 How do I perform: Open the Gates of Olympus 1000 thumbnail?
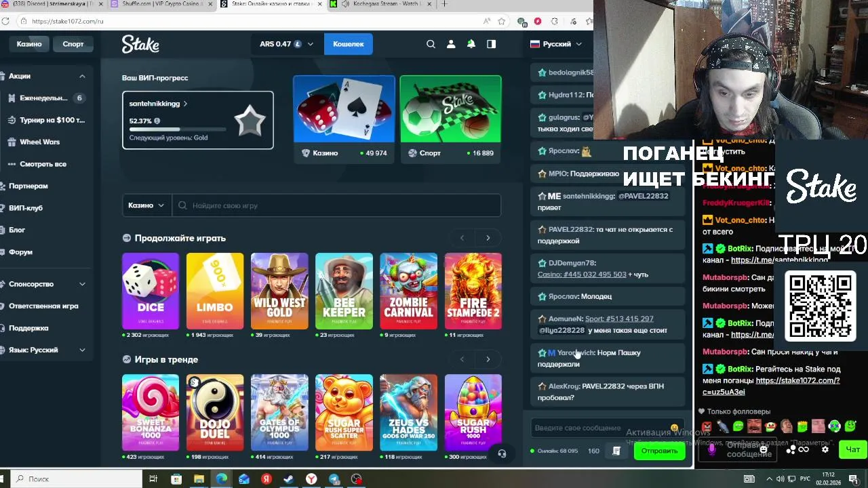pos(279,412)
